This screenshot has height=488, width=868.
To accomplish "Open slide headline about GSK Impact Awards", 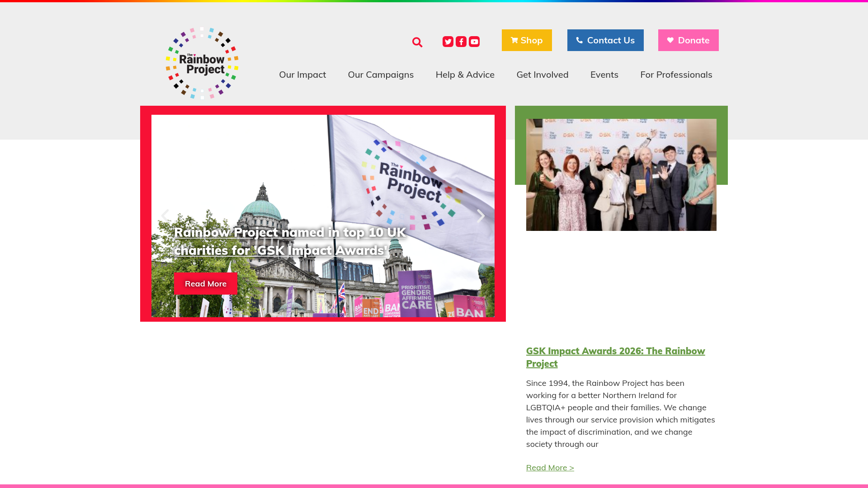I will 290,241.
